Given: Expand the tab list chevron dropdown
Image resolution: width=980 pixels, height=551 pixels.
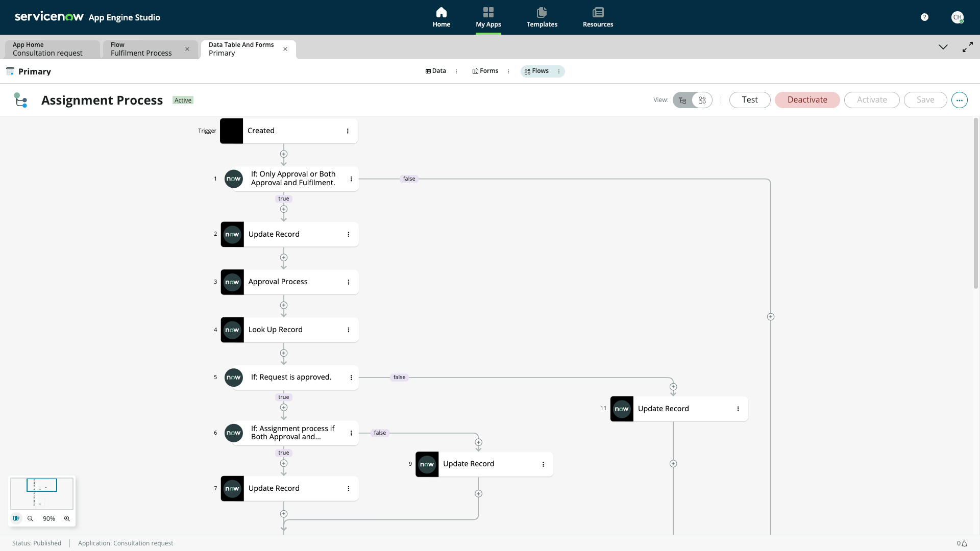Looking at the screenshot, I should tap(943, 47).
